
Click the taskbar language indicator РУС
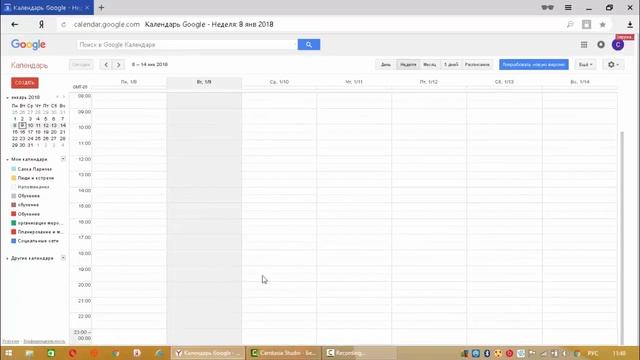593,353
